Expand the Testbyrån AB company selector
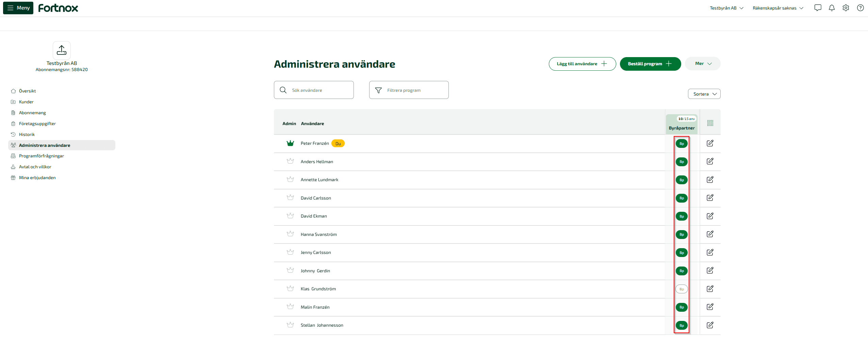This screenshot has width=868, height=343. [726, 8]
